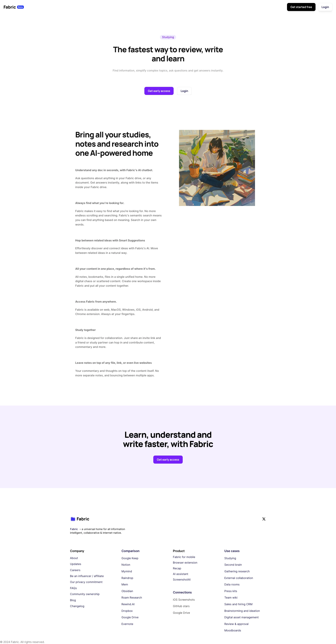
Task: Click the studying tag icon above headline
Action: coord(168,37)
